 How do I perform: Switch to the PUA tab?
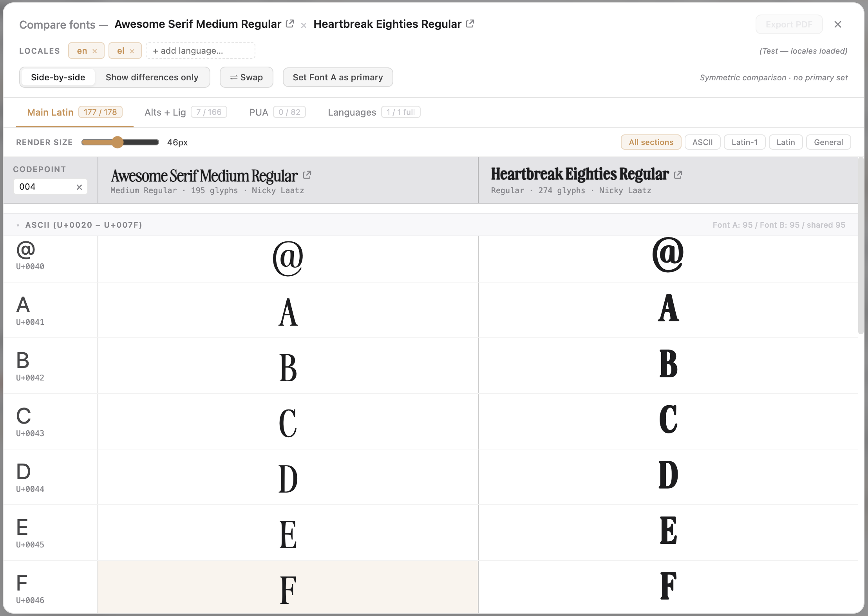click(277, 112)
